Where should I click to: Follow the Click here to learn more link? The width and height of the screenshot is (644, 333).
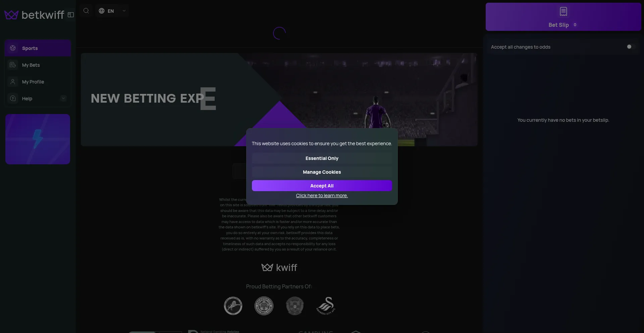pyautogui.click(x=322, y=196)
